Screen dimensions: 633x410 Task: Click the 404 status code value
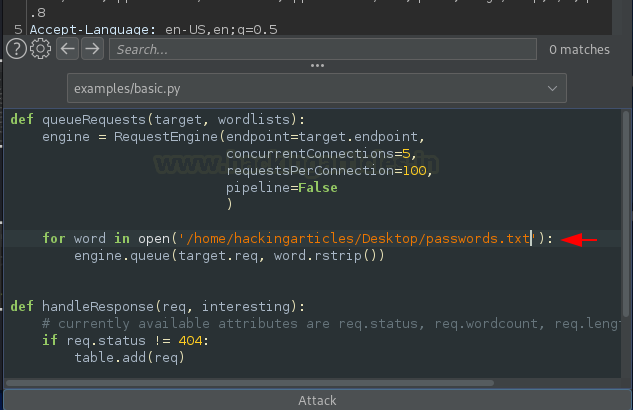[x=191, y=341]
